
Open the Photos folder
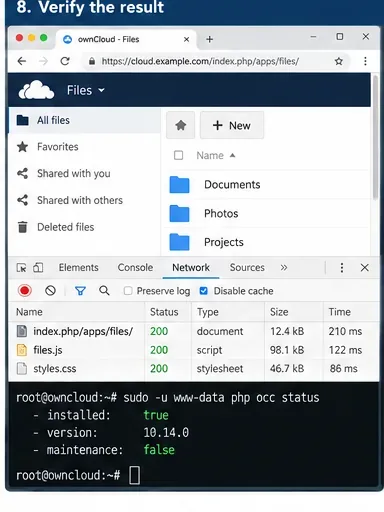coord(221,213)
